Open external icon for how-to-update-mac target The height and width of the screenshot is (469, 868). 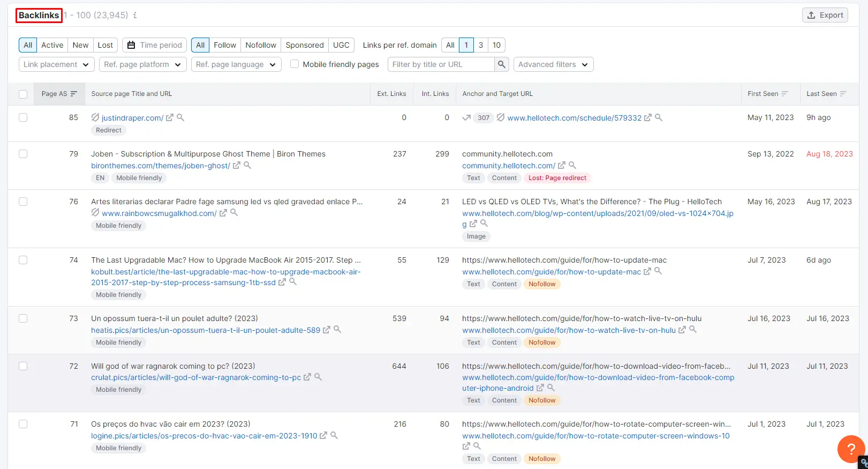pos(647,272)
